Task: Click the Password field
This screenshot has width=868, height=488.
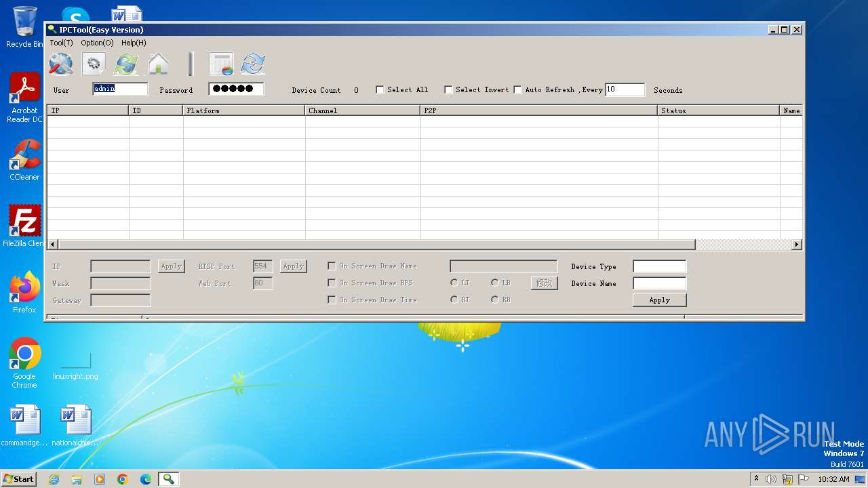Action: [236, 89]
